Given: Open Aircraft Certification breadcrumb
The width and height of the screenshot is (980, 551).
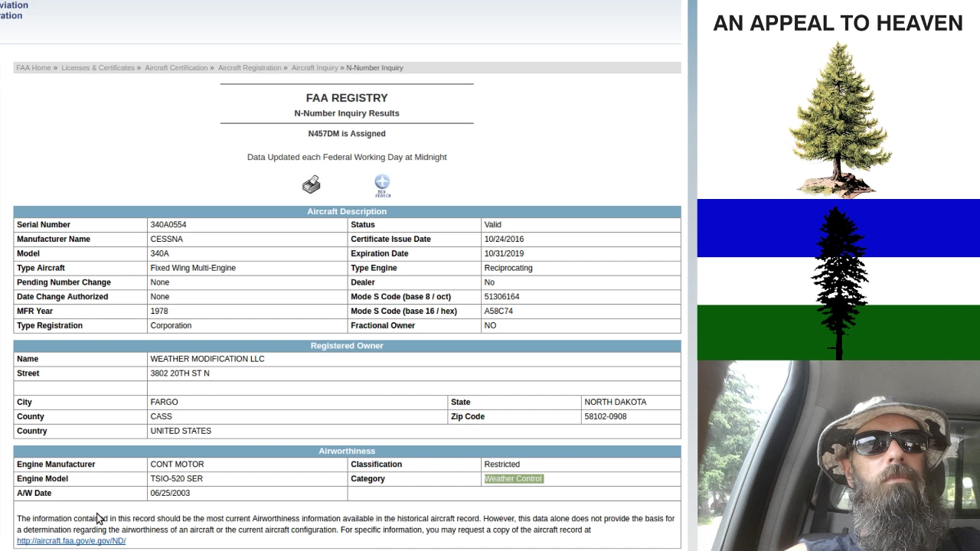Looking at the screenshot, I should (x=176, y=68).
